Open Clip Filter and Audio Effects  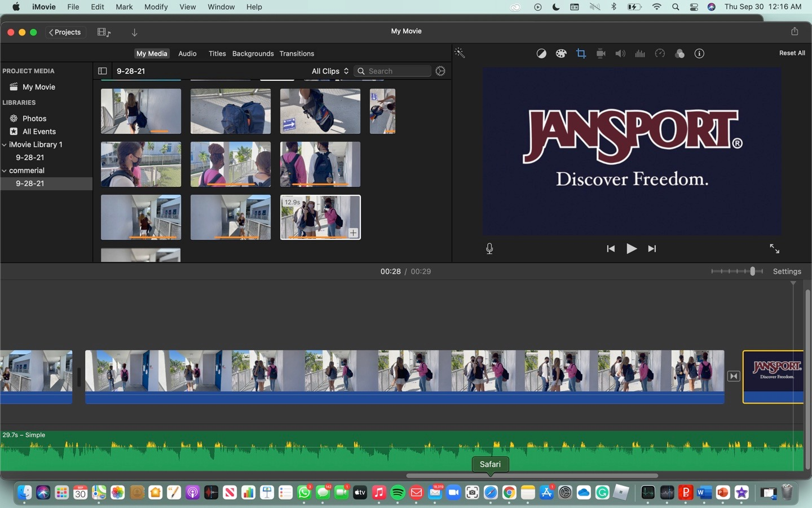point(679,54)
